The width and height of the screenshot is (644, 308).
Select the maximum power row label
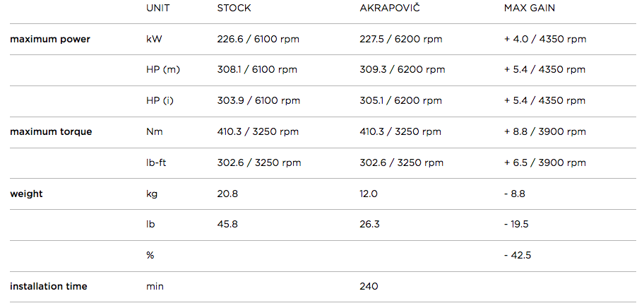coord(50,39)
